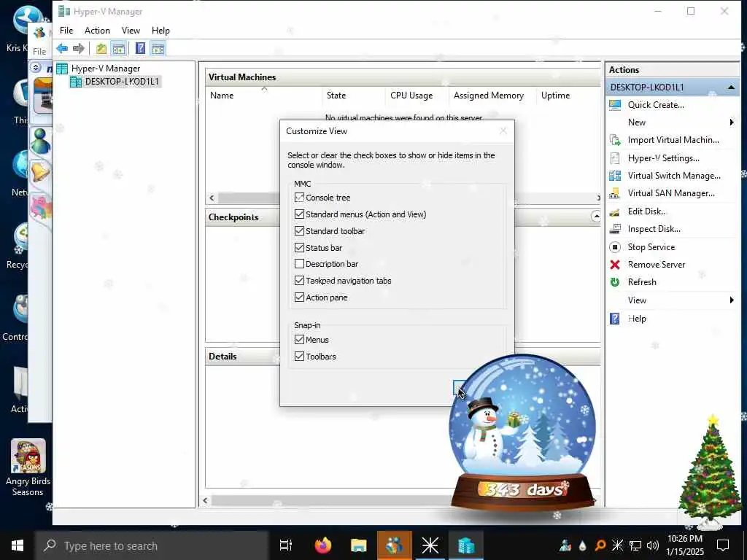Collapse the Checkpoints panel

[x=595, y=217]
